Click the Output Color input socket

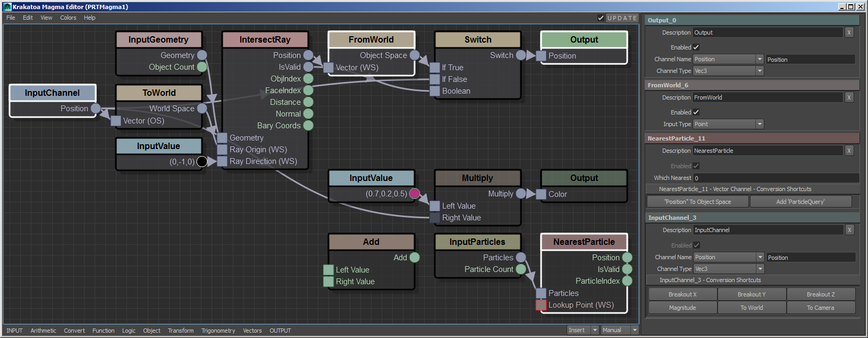coord(541,194)
